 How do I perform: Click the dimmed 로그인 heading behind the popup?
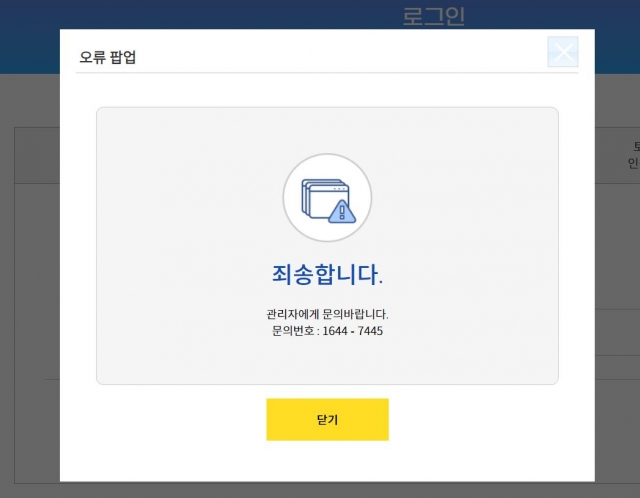tap(433, 16)
